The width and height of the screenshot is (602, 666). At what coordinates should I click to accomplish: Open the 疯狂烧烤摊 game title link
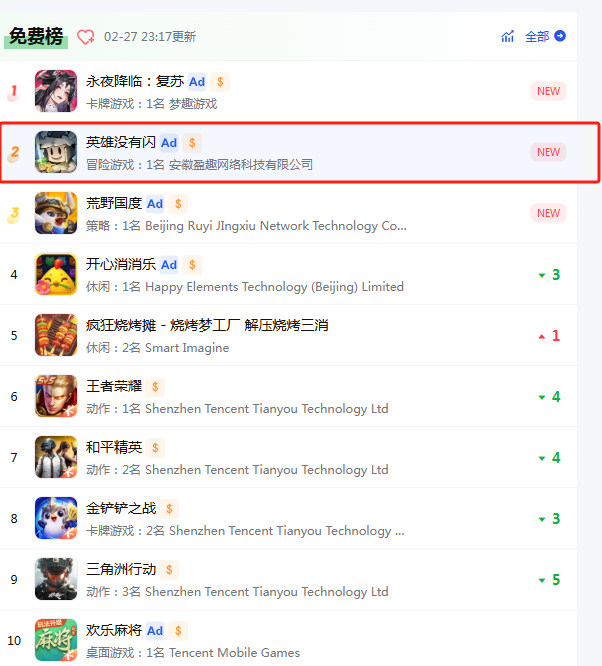pos(207,325)
